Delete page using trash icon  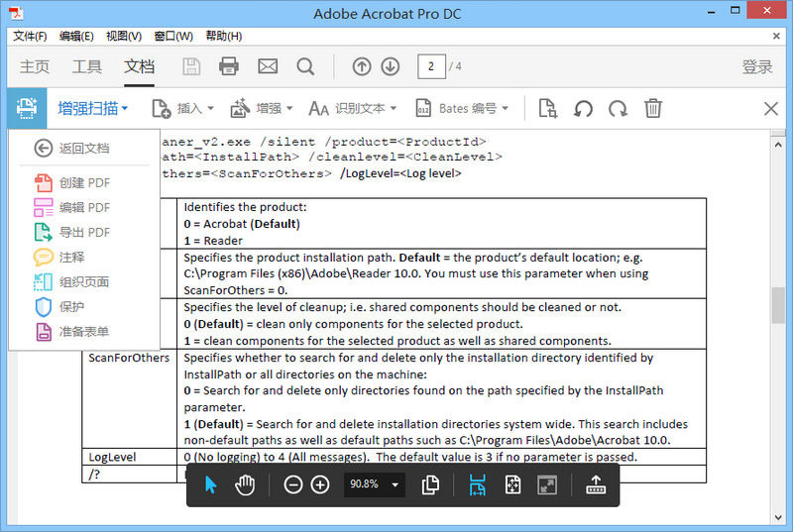pos(653,108)
